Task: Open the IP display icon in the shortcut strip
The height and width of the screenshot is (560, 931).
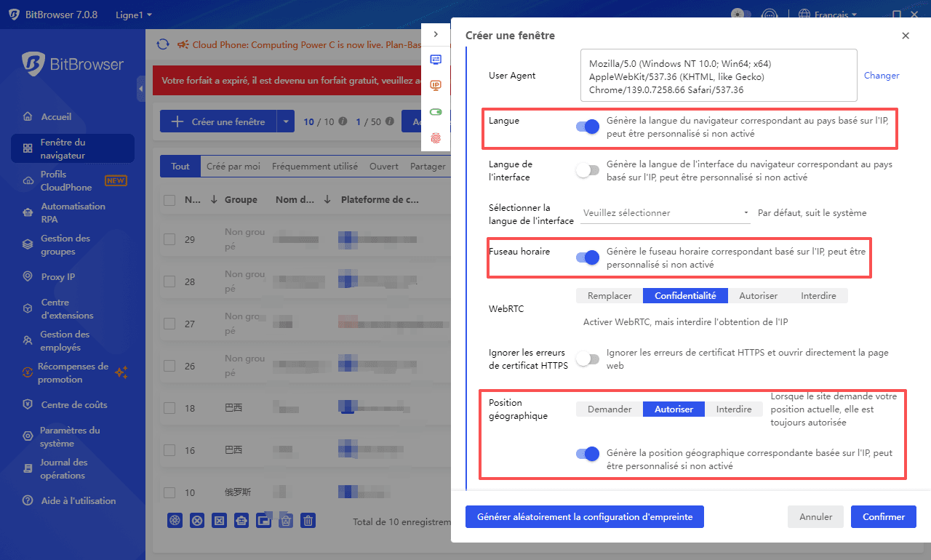Action: 436,85
